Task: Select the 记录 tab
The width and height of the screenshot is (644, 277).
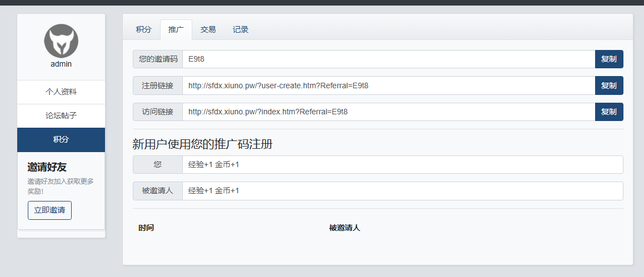Action: [x=241, y=29]
